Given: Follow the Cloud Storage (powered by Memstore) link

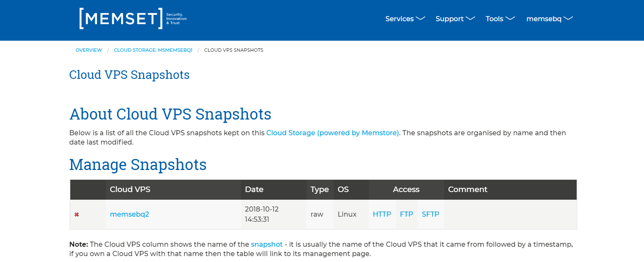Looking at the screenshot, I should pyautogui.click(x=332, y=133).
